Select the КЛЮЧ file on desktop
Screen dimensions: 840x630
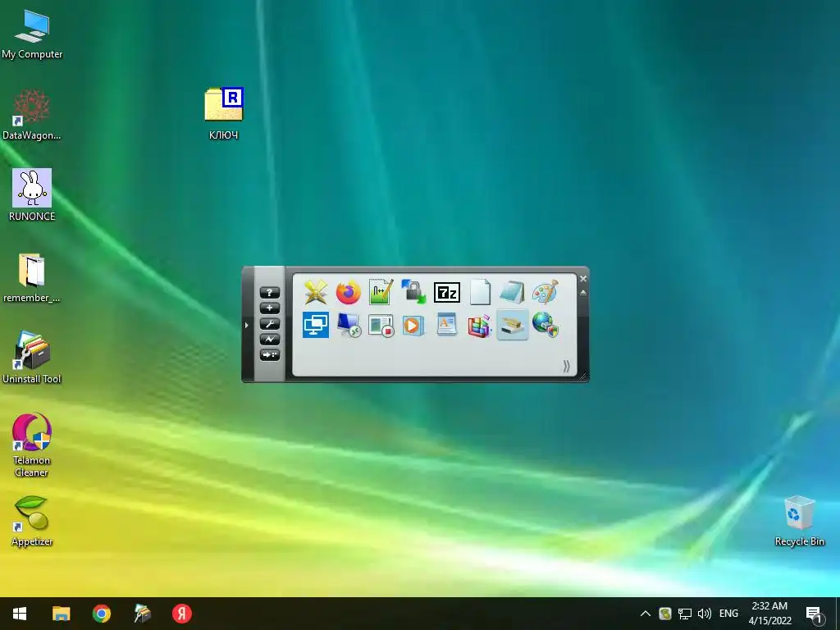tap(224, 113)
